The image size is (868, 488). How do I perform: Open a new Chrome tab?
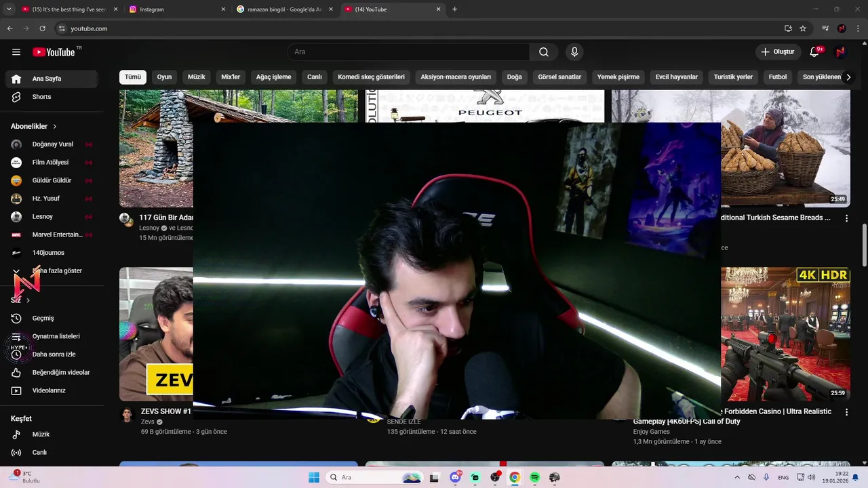(454, 9)
